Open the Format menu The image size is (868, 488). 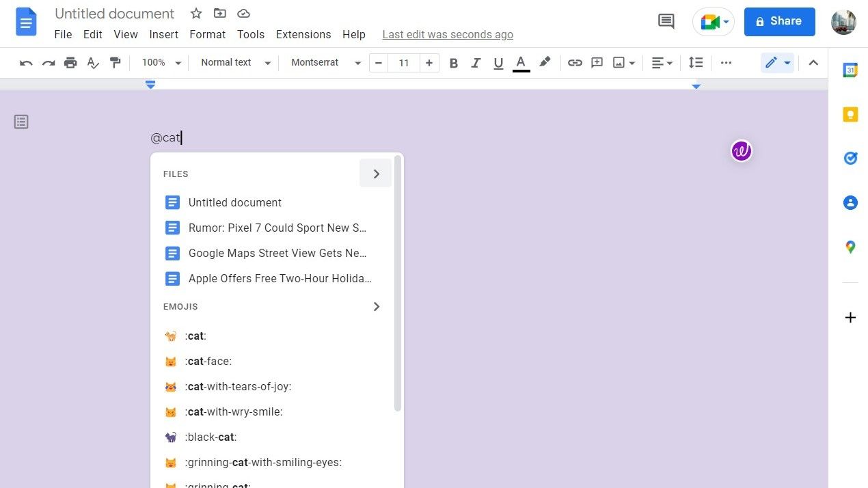207,34
